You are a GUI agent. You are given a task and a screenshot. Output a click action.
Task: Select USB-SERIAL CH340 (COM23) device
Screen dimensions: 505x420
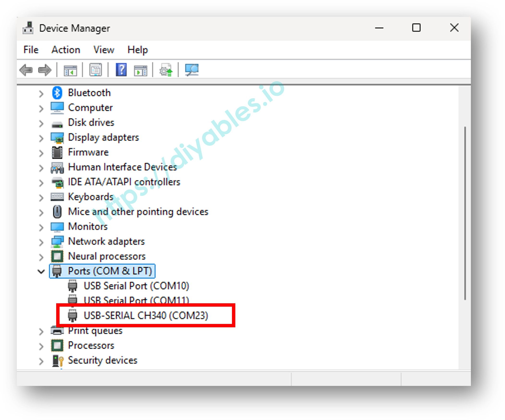click(146, 316)
